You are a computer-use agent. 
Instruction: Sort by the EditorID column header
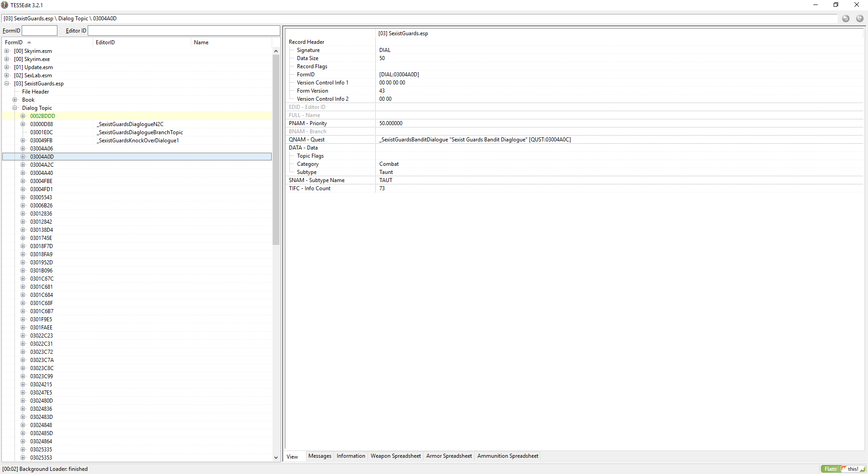coord(142,42)
